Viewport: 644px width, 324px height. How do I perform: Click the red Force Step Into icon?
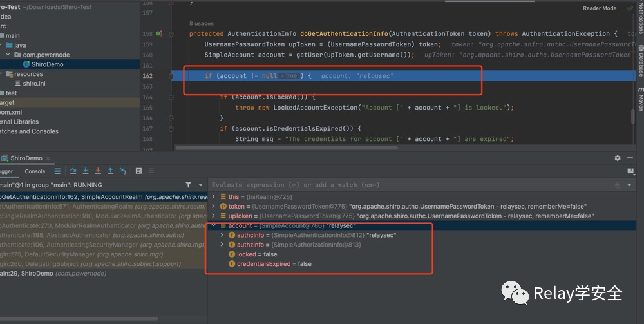pos(98,171)
